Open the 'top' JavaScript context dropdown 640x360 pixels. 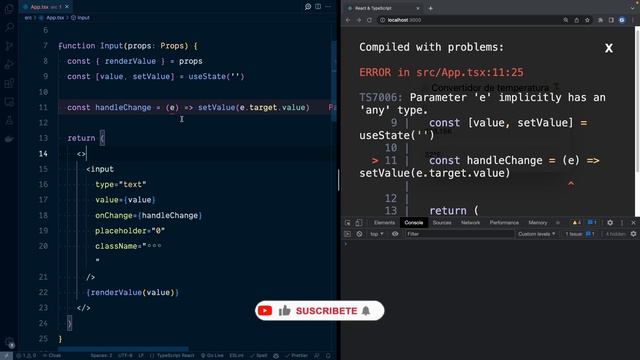(376, 234)
